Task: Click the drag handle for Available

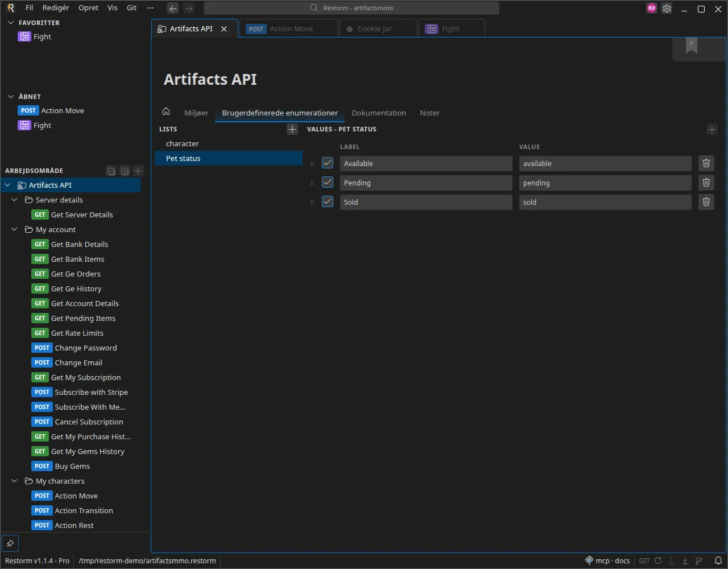Action: 312,163
